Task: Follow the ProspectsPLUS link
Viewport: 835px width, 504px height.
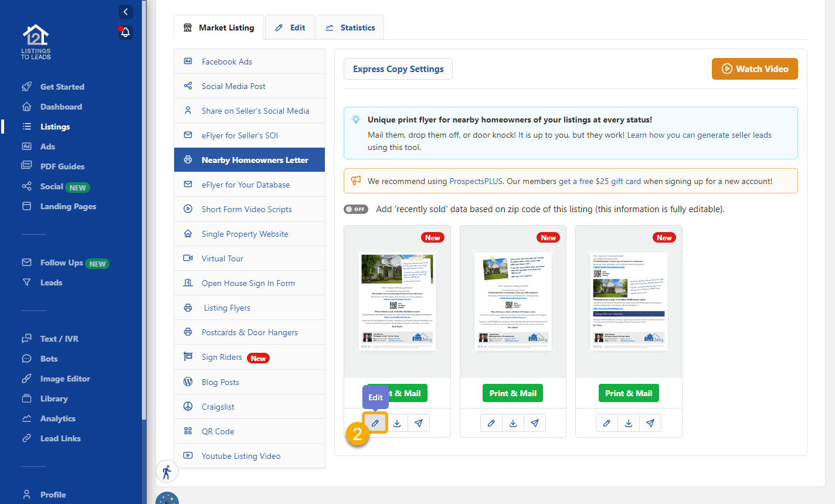Action: click(x=476, y=182)
